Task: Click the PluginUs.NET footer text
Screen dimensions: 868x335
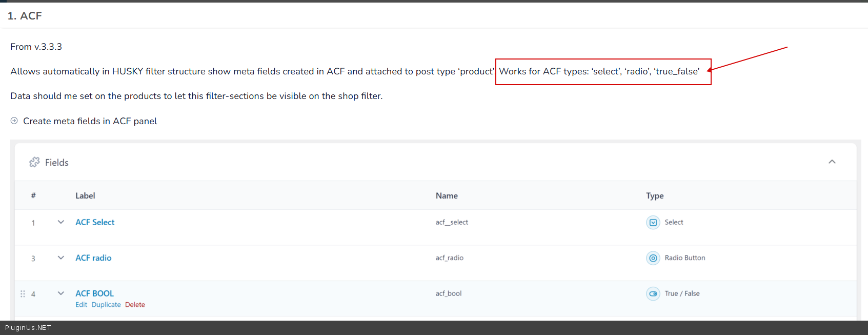Action: (28, 328)
